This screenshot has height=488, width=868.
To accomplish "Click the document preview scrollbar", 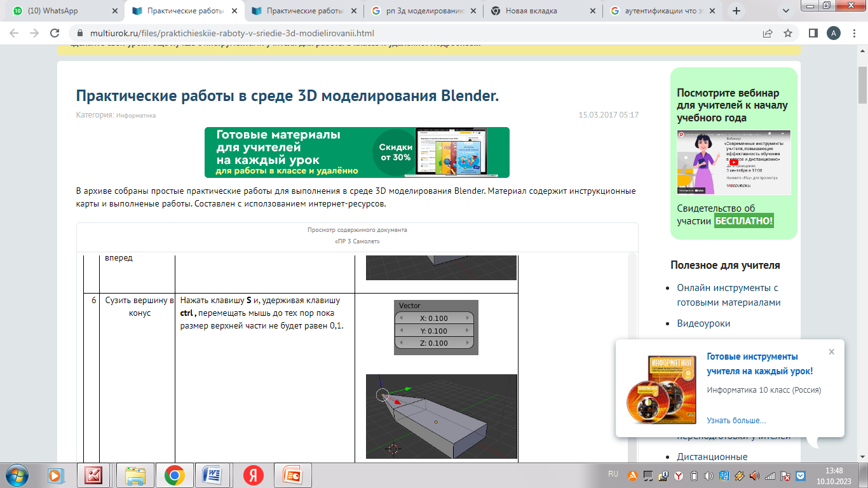I will (632, 357).
